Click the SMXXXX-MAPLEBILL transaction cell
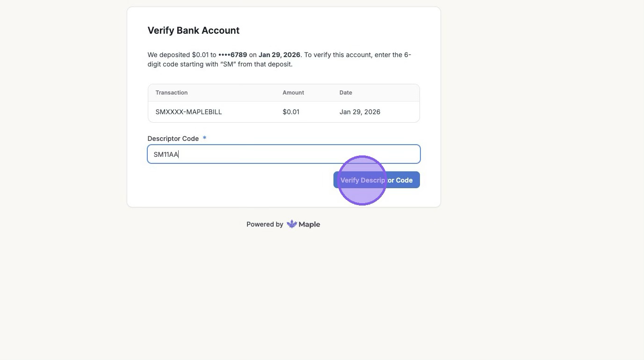644x360 pixels. point(188,112)
